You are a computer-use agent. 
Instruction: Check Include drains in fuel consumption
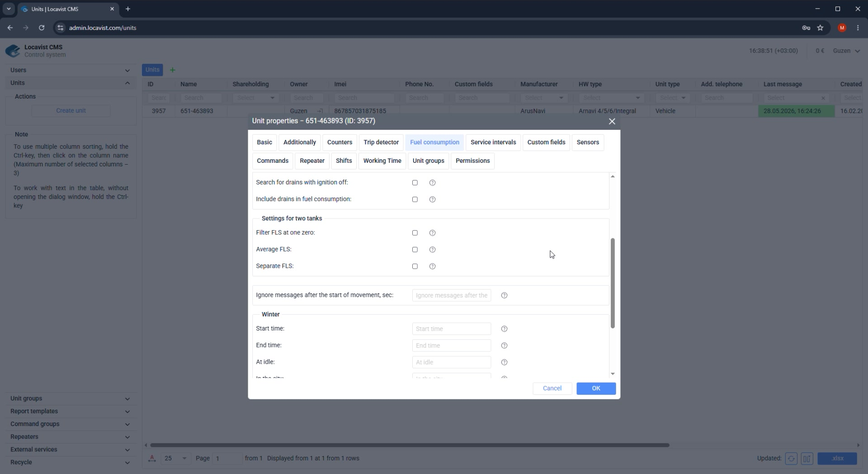tap(415, 199)
